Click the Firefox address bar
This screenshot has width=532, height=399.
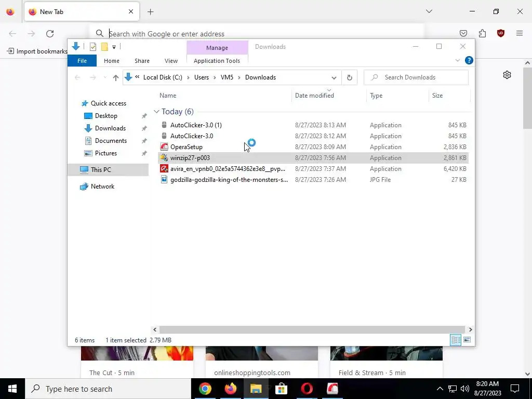click(x=257, y=34)
